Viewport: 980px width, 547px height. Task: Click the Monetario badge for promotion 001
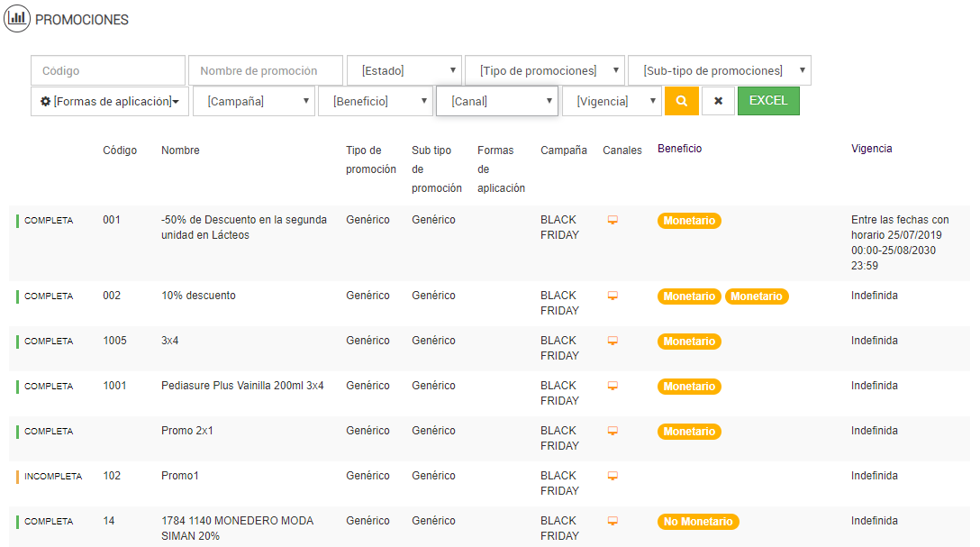[x=689, y=221]
